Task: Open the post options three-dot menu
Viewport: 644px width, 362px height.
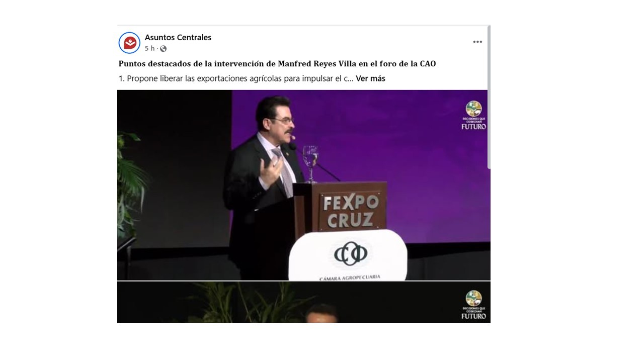Action: tap(477, 42)
